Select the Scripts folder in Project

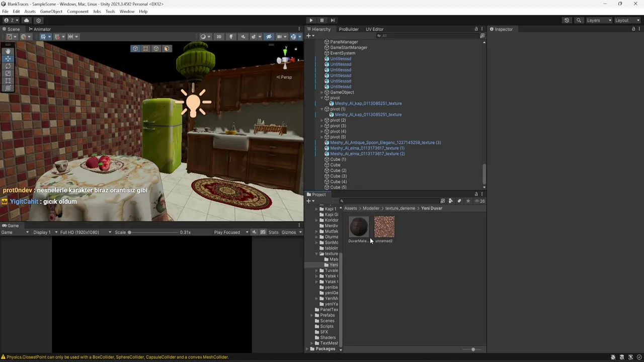tap(327, 326)
